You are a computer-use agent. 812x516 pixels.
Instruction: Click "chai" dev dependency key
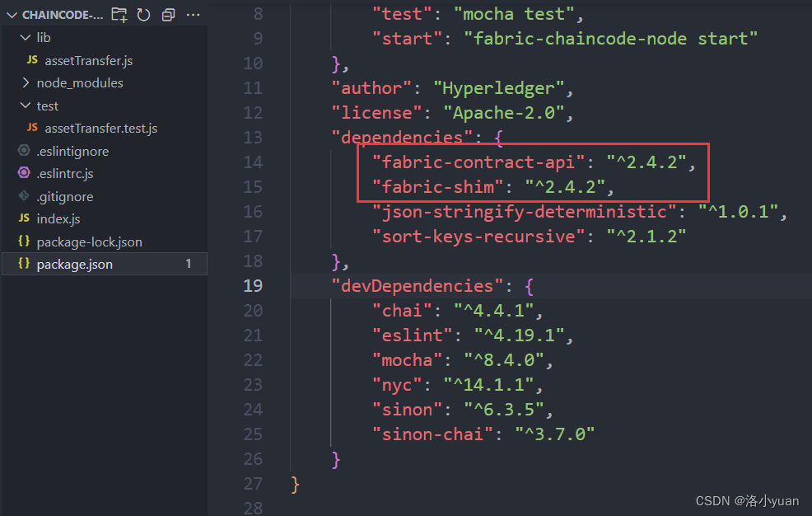click(x=403, y=311)
